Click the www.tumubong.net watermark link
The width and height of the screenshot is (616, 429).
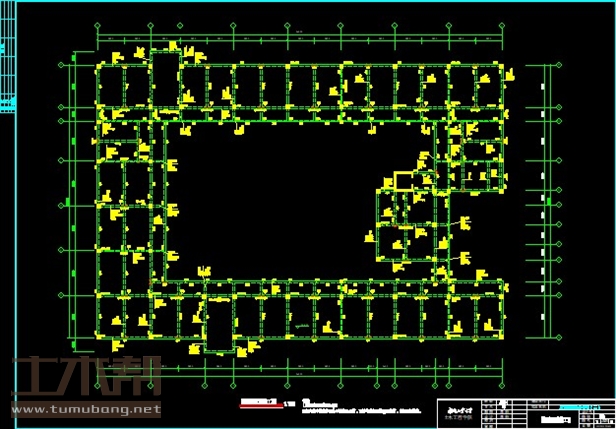coord(85,409)
